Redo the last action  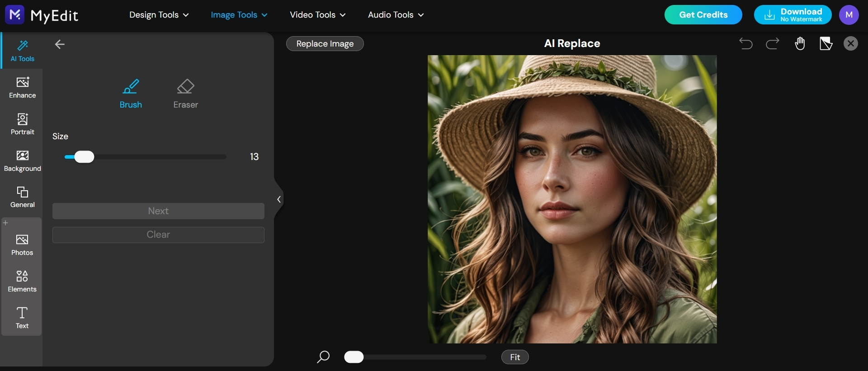pyautogui.click(x=773, y=43)
